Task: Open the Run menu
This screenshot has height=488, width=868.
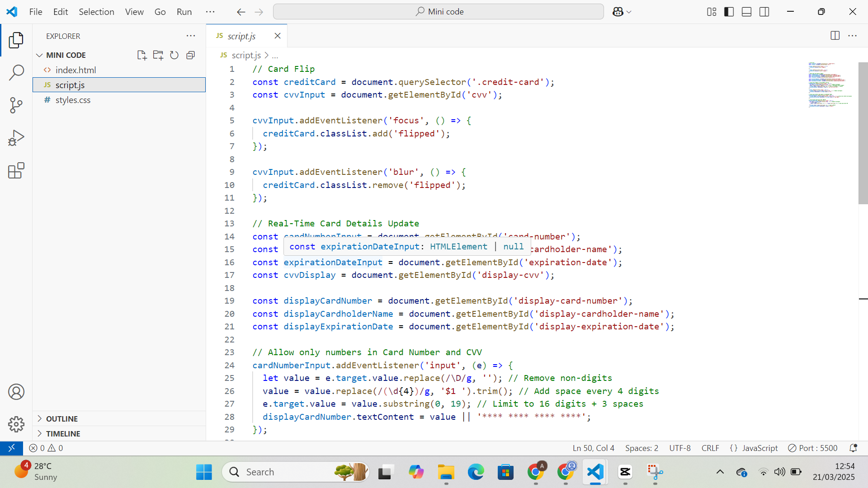Action: tap(184, 12)
